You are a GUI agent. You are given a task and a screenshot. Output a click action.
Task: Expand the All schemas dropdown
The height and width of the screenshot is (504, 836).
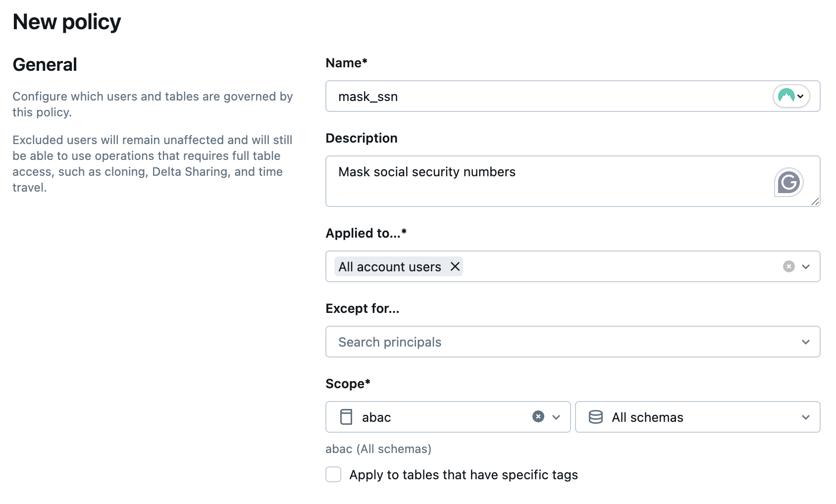click(806, 417)
